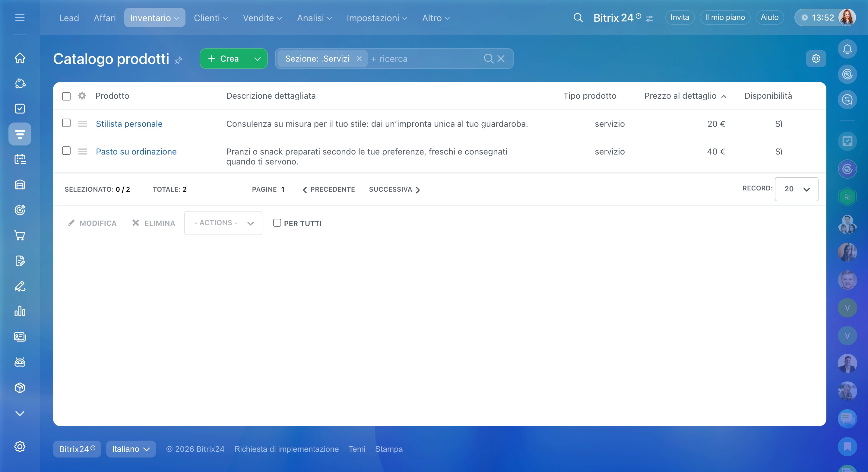Click the ricerca search field
This screenshot has width=868, height=472.
pyautogui.click(x=425, y=59)
